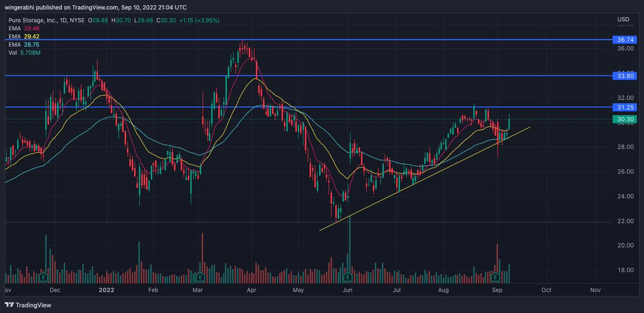Click the 18.00 tick on price axis

pos(626,271)
